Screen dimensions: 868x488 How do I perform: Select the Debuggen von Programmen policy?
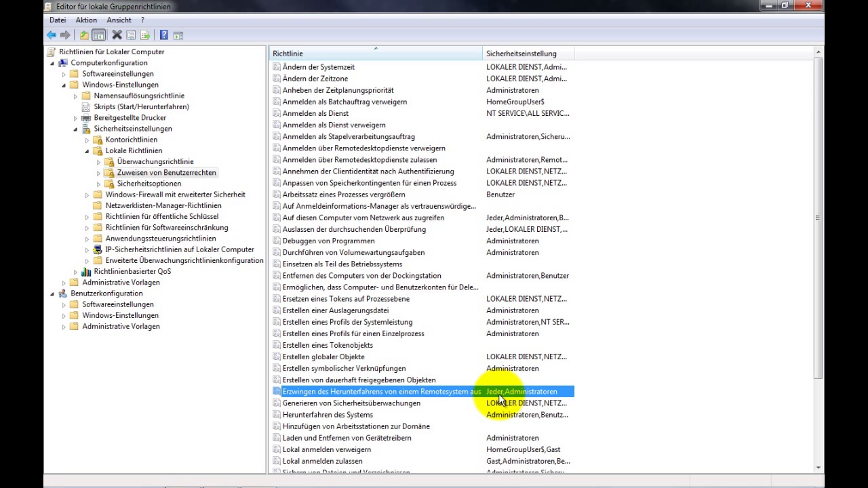[328, 241]
